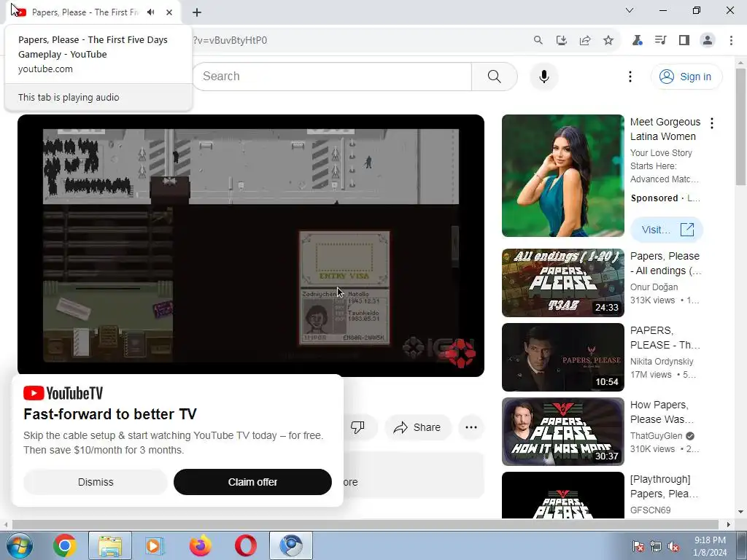The width and height of the screenshot is (747, 560).
Task: Open the options menu for the sponsored ad
Action: pyautogui.click(x=712, y=123)
